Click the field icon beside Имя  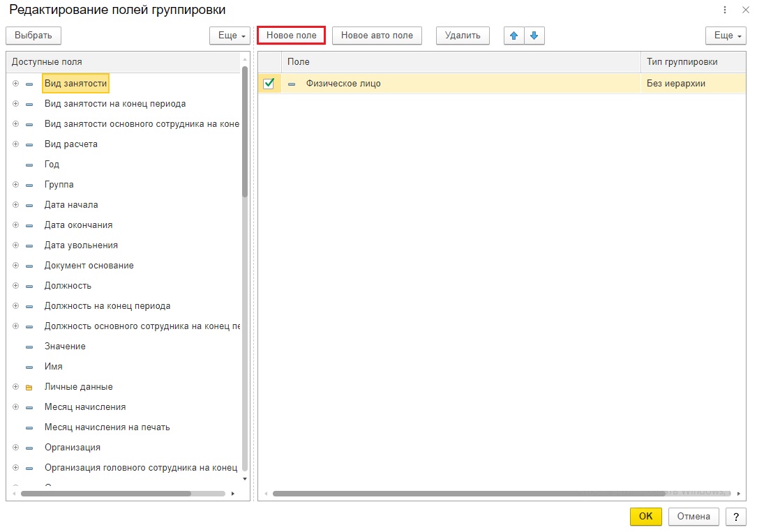29,367
